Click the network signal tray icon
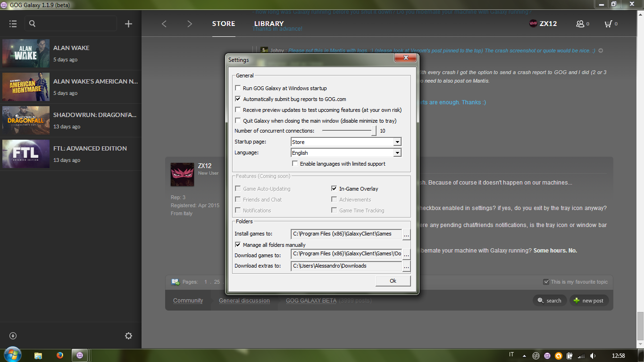Image resolution: width=644 pixels, height=362 pixels. 581,356
